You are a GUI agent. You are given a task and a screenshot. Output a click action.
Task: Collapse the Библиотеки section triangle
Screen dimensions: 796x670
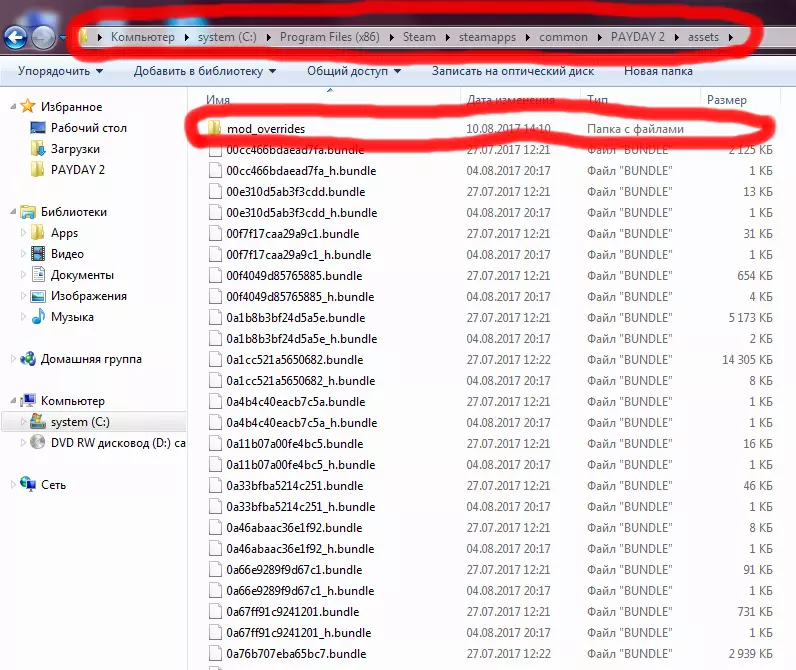coord(13,212)
